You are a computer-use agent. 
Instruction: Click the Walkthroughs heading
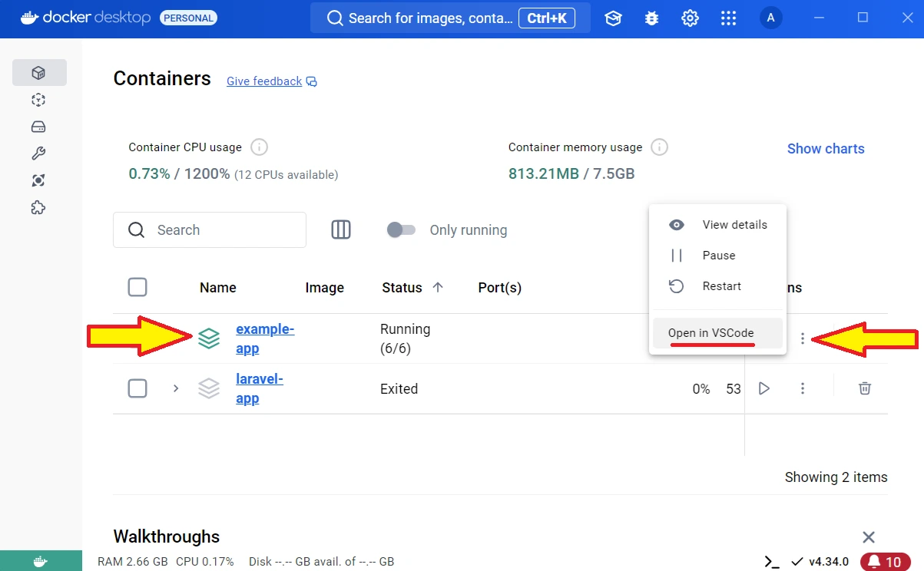167,536
